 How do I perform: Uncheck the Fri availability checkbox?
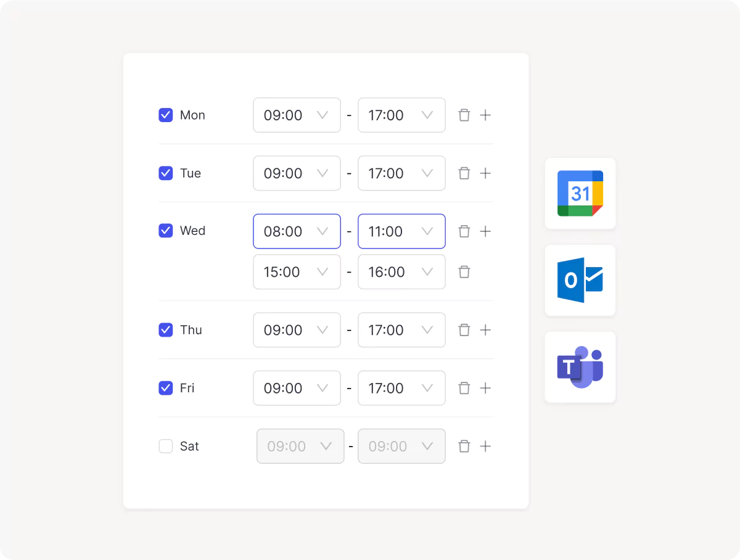point(166,387)
